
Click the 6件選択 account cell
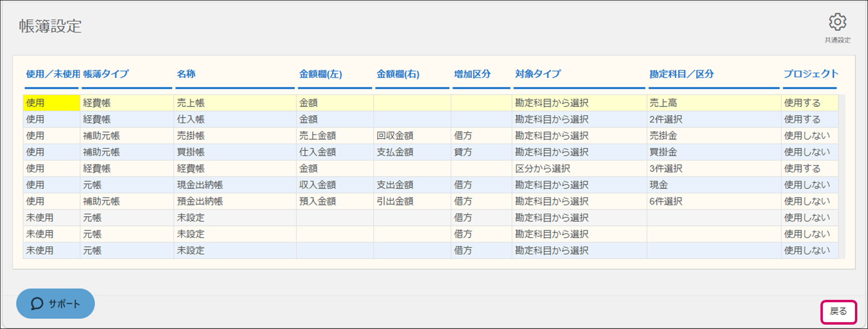click(x=714, y=201)
